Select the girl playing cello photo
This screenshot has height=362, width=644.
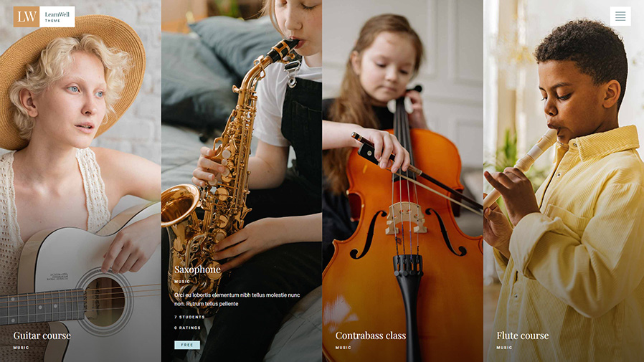tap(402, 181)
